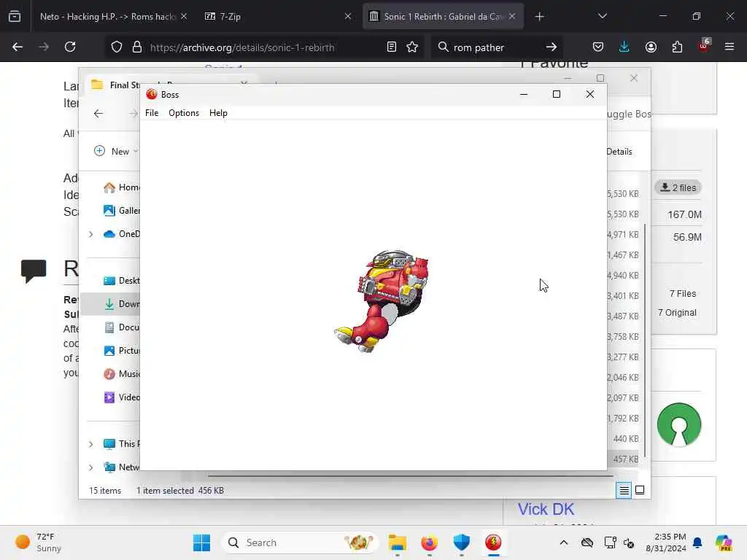Go back in browser history
This screenshot has height=560, width=747.
tap(18, 47)
